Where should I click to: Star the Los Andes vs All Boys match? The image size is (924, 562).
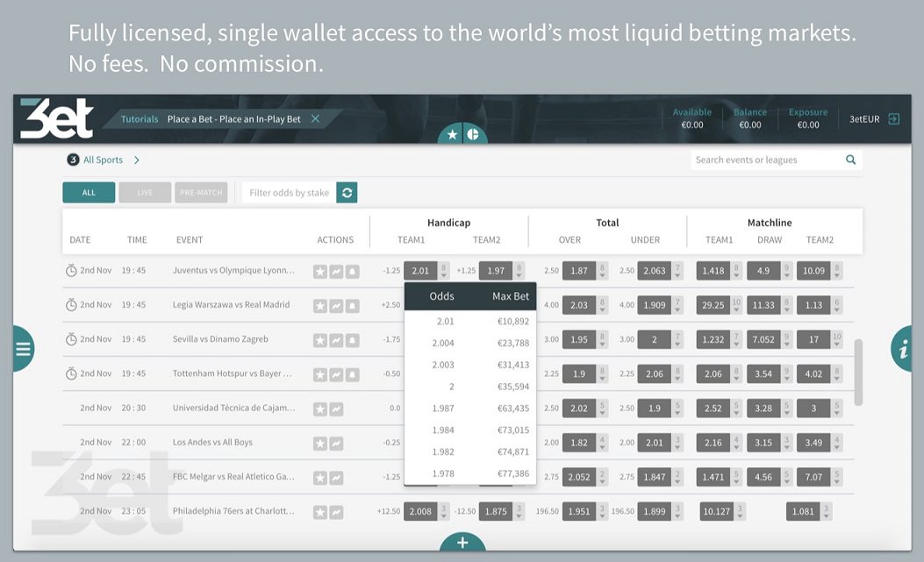(x=320, y=443)
